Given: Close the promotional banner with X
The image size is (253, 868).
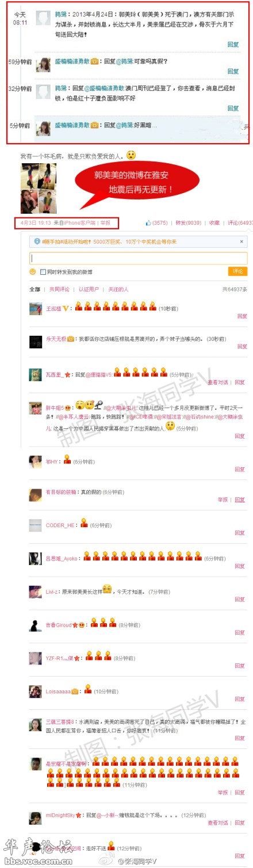Looking at the screenshot, I should tap(242, 241).
